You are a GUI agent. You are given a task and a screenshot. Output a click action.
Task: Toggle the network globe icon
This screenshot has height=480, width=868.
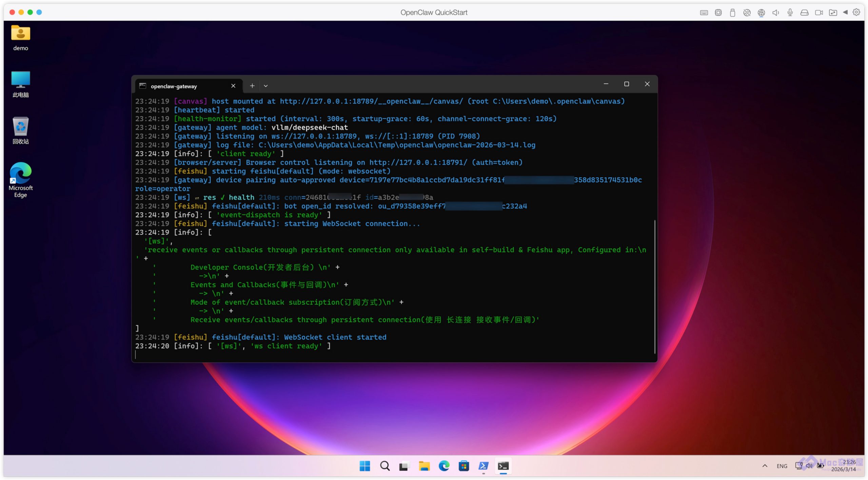point(761,13)
